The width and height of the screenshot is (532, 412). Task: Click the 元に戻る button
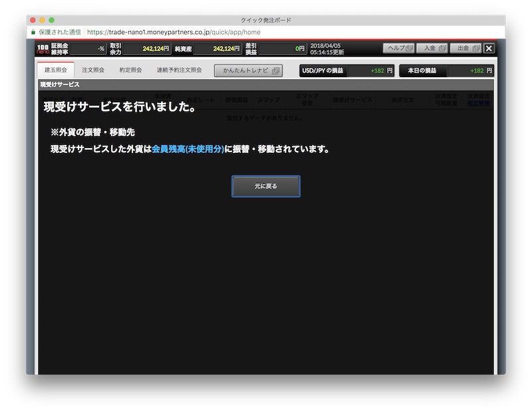(x=265, y=186)
